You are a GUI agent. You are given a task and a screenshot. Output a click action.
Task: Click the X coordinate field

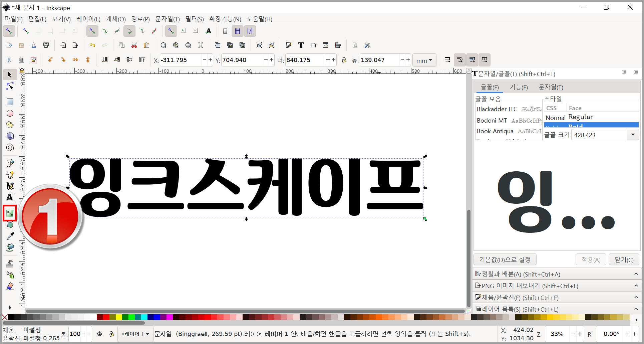coord(181,60)
